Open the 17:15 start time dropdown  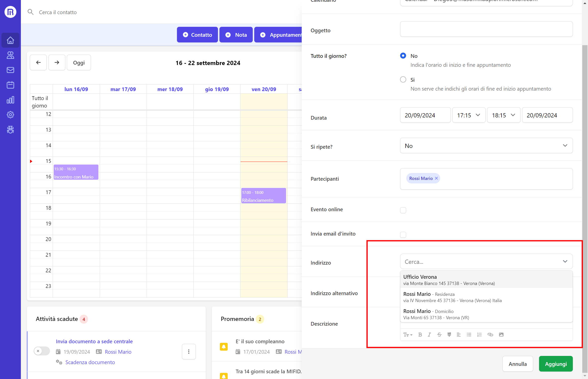coord(468,115)
